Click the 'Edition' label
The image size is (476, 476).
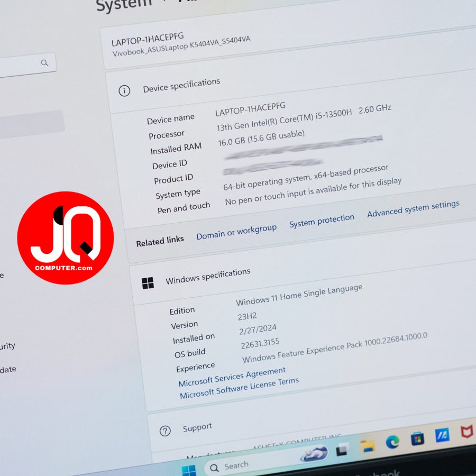[182, 311]
